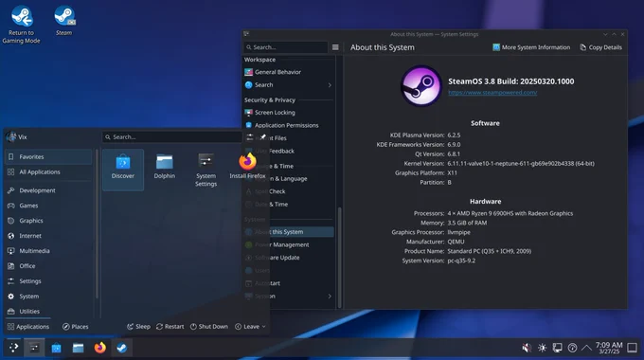Click the System Settings sidebar scrollbar
The height and width of the screenshot is (360, 644).
pos(339,258)
